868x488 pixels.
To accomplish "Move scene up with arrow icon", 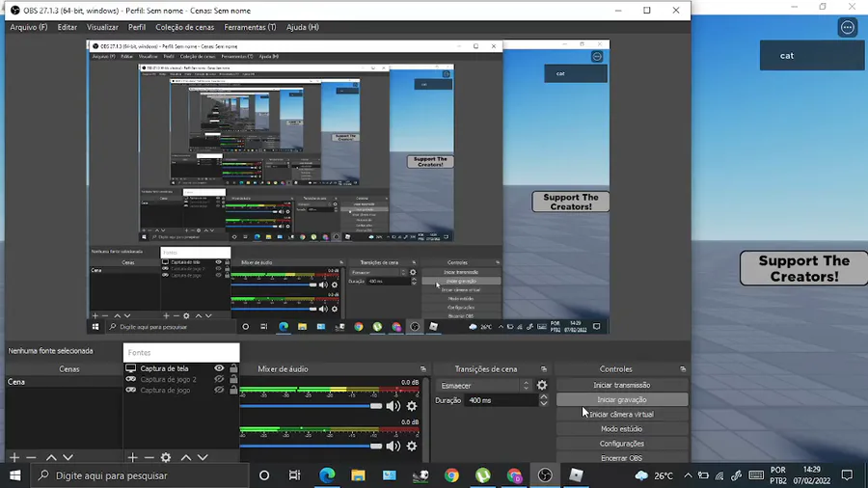I will (x=51, y=457).
